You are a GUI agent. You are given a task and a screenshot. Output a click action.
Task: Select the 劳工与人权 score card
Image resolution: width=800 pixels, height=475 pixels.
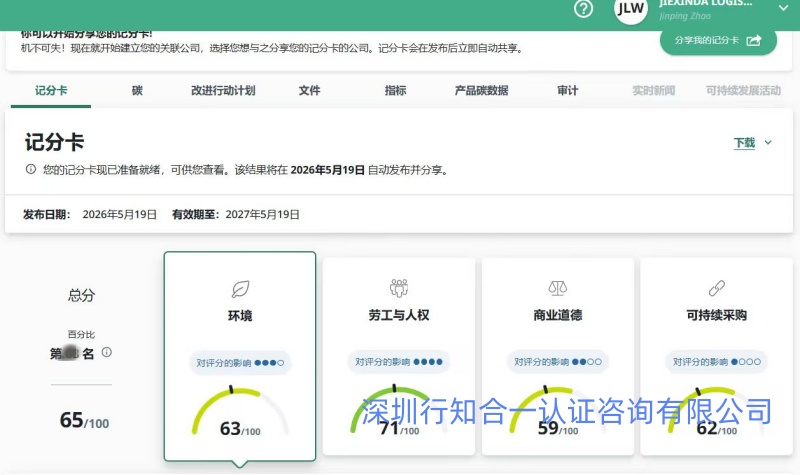398,356
